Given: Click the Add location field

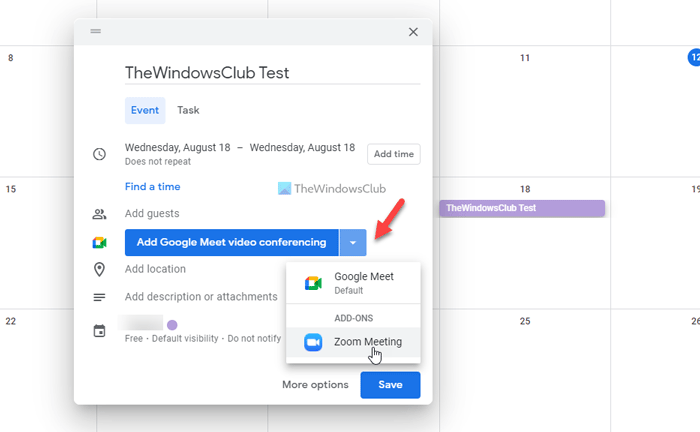Looking at the screenshot, I should 155,269.
